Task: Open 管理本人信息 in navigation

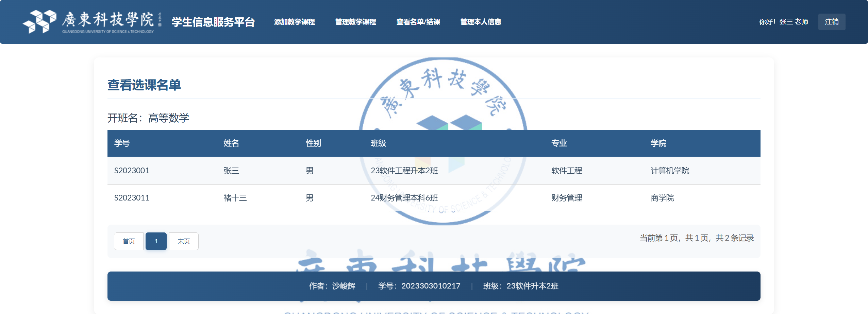Action: (480, 22)
